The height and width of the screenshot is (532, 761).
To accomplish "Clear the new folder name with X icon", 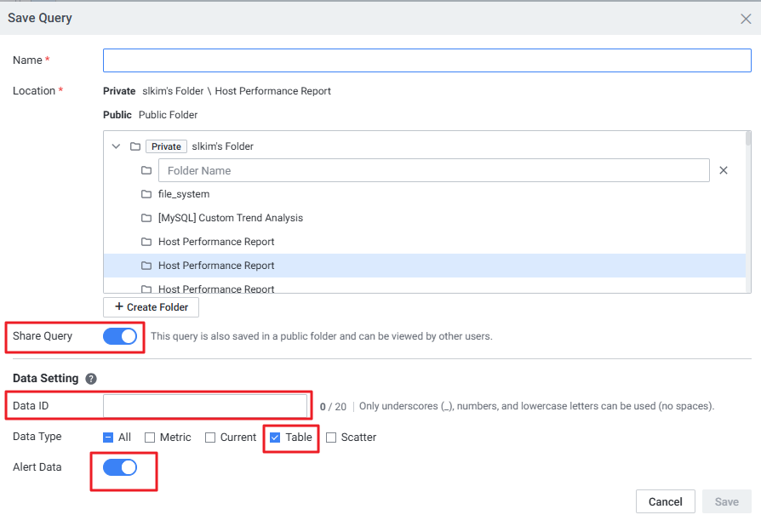I will click(x=724, y=170).
